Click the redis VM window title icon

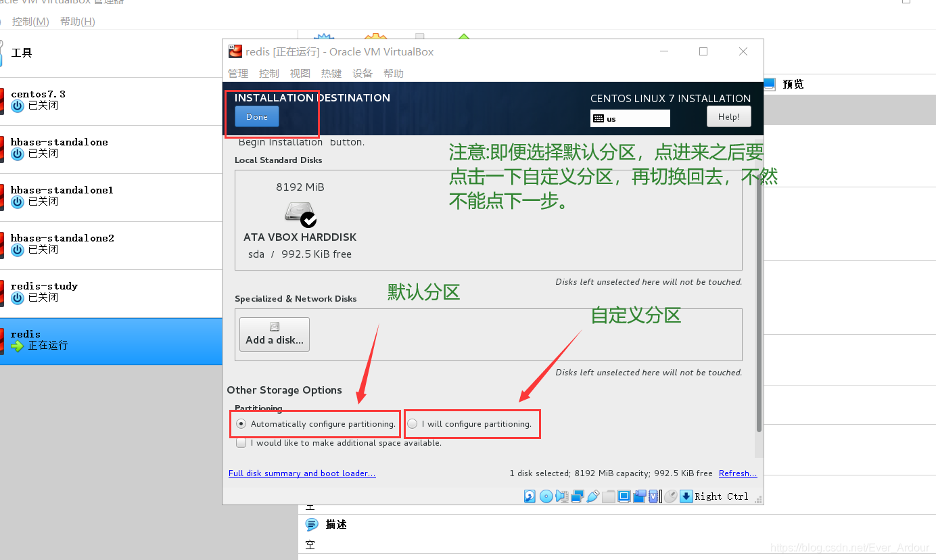pos(235,51)
